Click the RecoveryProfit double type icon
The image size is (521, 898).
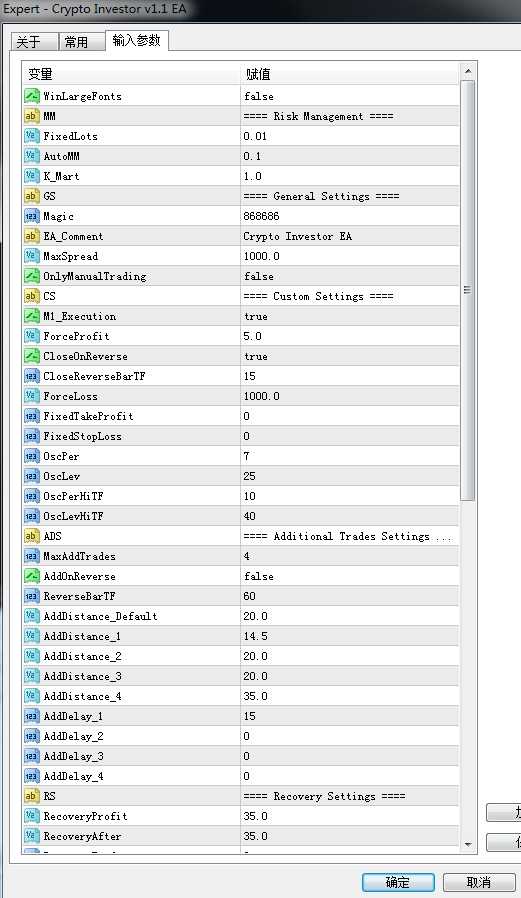31,816
